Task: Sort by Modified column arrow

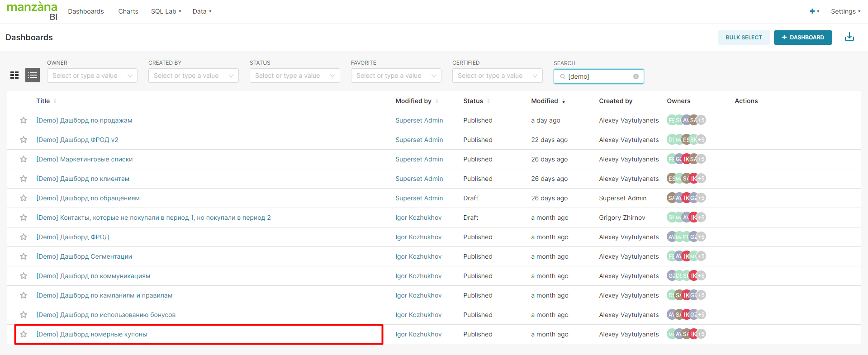Action: click(x=564, y=101)
